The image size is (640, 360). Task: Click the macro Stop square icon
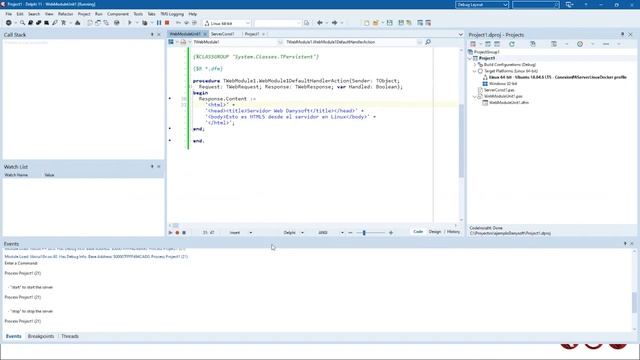pyautogui.click(x=184, y=232)
